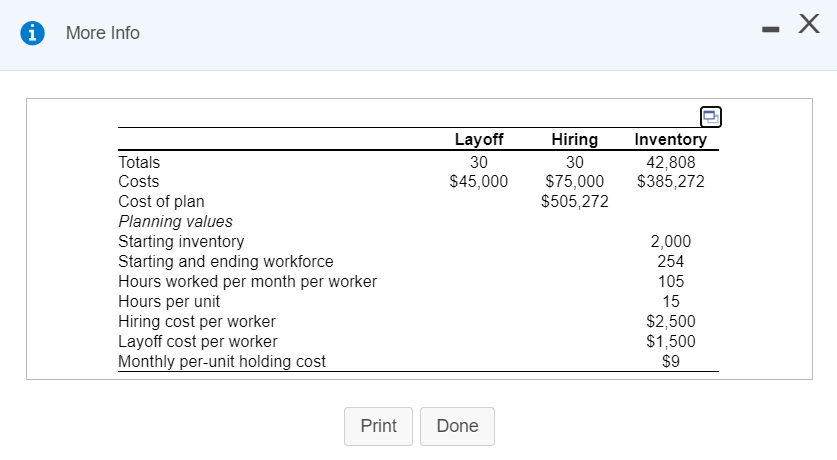
Task: Select the Hours per unit label
Action: click(169, 302)
